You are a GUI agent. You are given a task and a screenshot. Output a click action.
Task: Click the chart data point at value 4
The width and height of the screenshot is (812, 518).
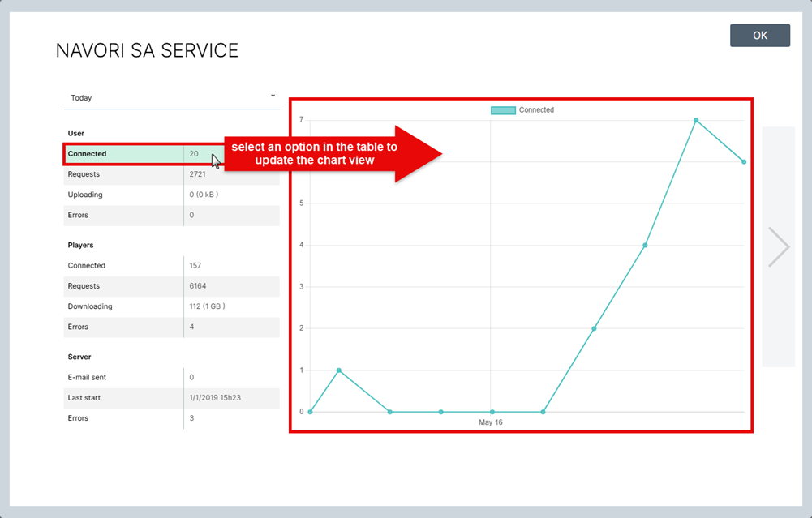[x=645, y=246]
